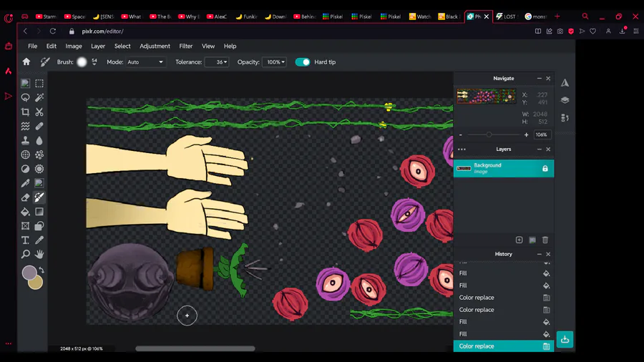Viewport: 644px width, 362px height.
Task: Select the Disperse dots tool
Action: click(39, 155)
